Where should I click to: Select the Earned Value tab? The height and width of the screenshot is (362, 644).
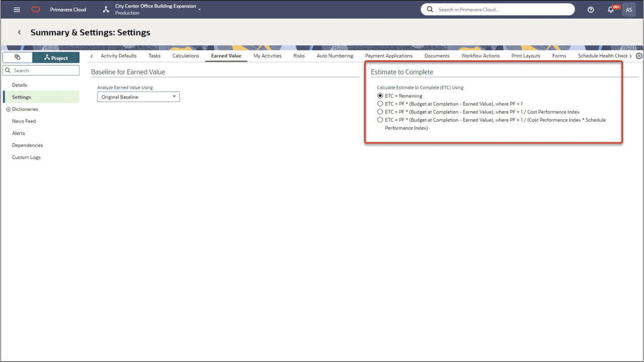[226, 56]
